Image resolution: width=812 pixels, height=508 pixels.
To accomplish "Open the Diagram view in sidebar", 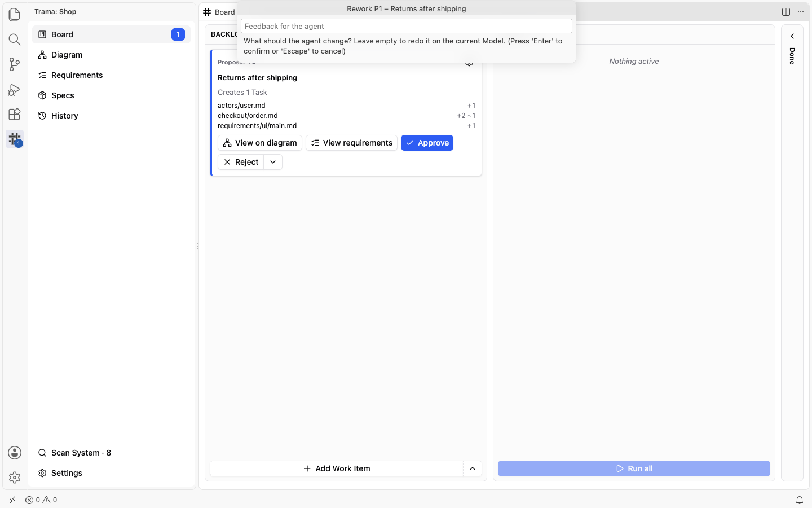I will 111,55.
